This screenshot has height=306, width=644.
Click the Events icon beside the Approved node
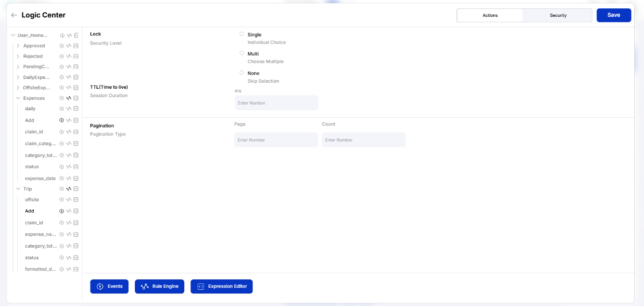[x=61, y=45]
